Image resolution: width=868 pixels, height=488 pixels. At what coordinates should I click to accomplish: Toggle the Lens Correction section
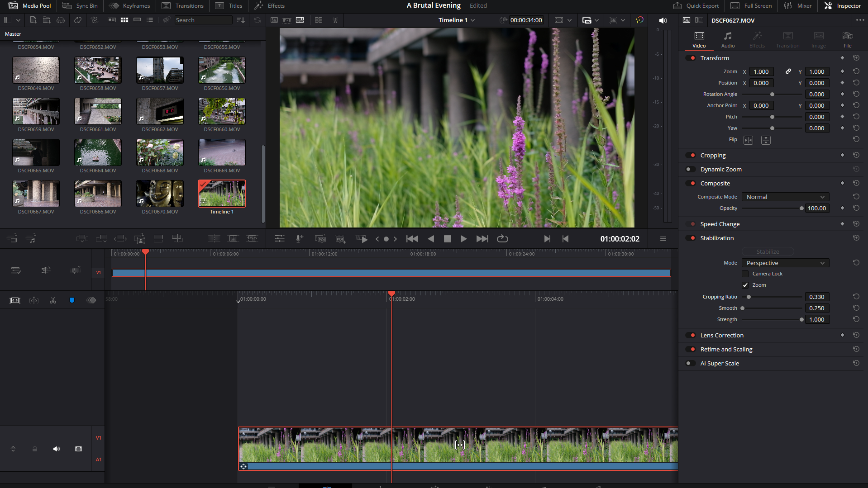point(691,335)
